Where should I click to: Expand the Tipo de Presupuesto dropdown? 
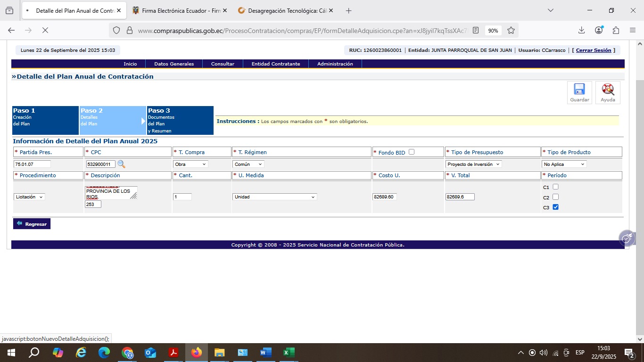pyautogui.click(x=474, y=164)
